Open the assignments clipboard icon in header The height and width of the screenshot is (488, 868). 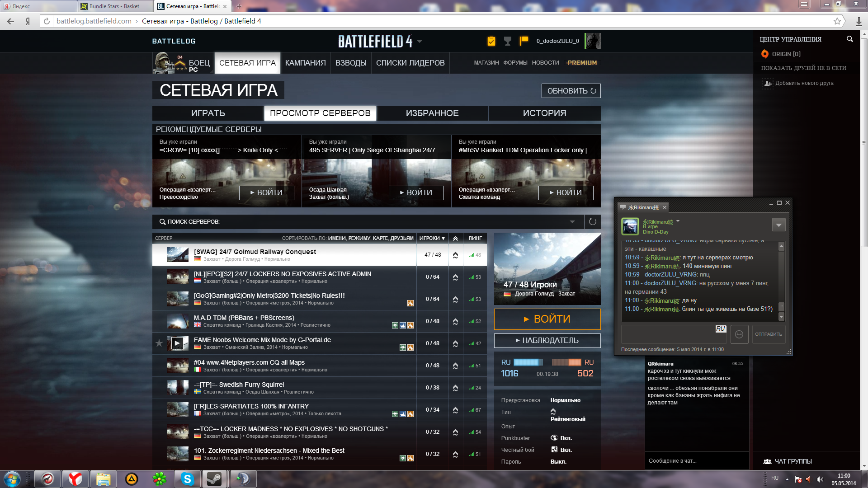coord(491,41)
